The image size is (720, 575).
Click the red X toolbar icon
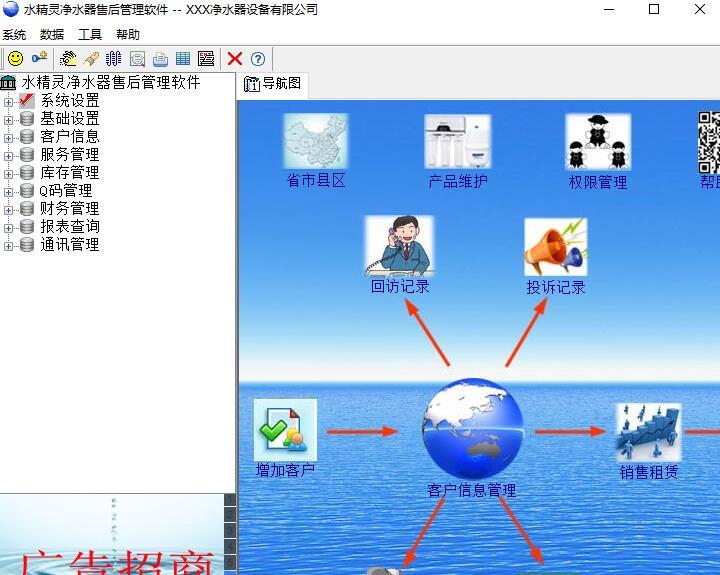pyautogui.click(x=235, y=59)
